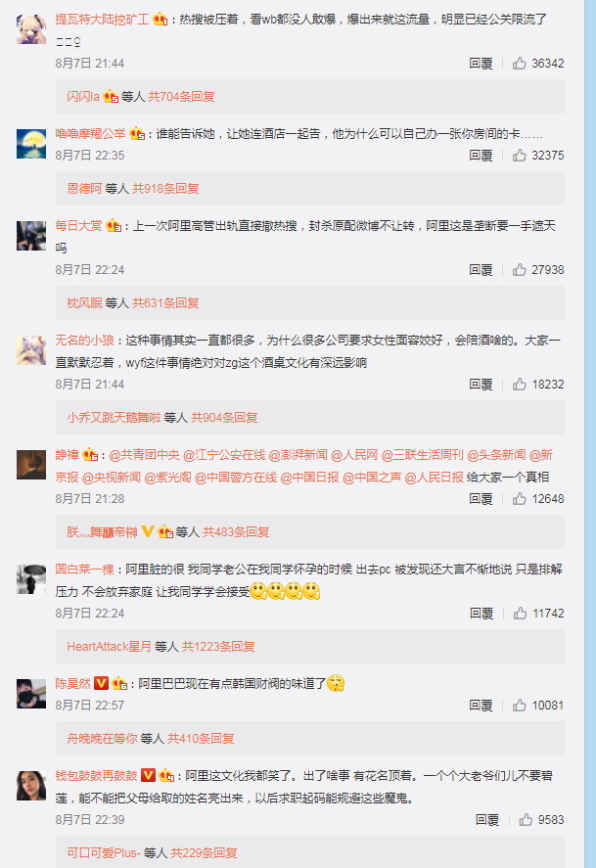Click 圆白菜一棵's avatar thumbnail
This screenshot has height=868, width=596.
[x=31, y=579]
